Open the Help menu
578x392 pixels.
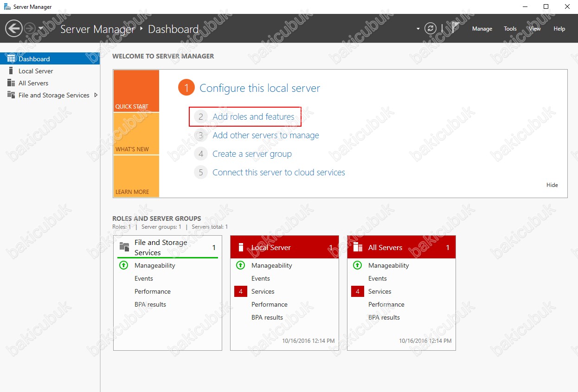tap(559, 29)
